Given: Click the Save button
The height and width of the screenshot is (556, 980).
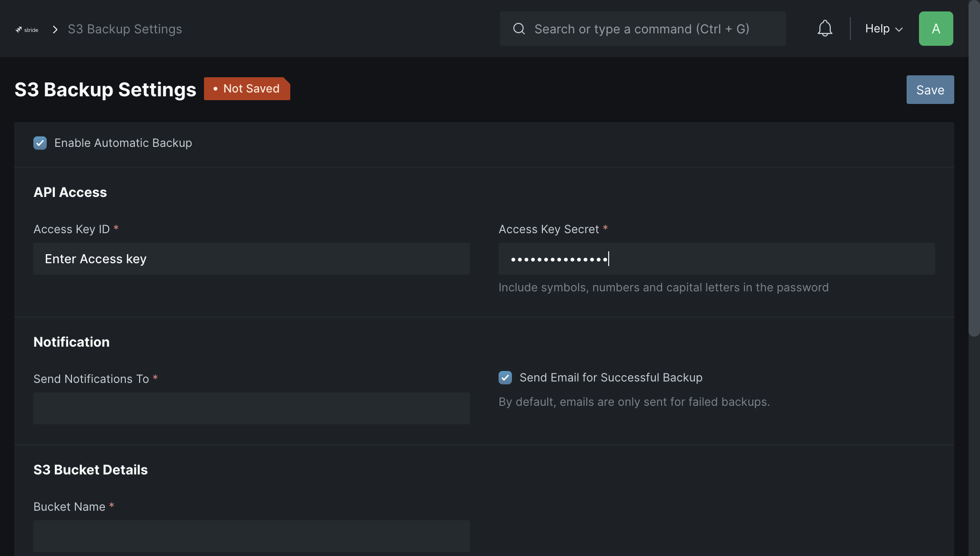Looking at the screenshot, I should click(930, 90).
